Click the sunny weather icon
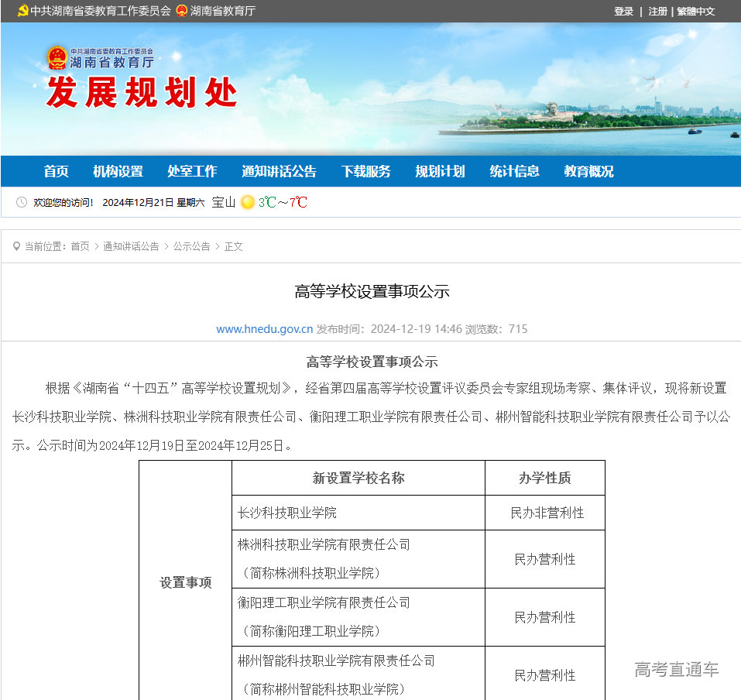Image resolution: width=741 pixels, height=700 pixels. point(248,202)
